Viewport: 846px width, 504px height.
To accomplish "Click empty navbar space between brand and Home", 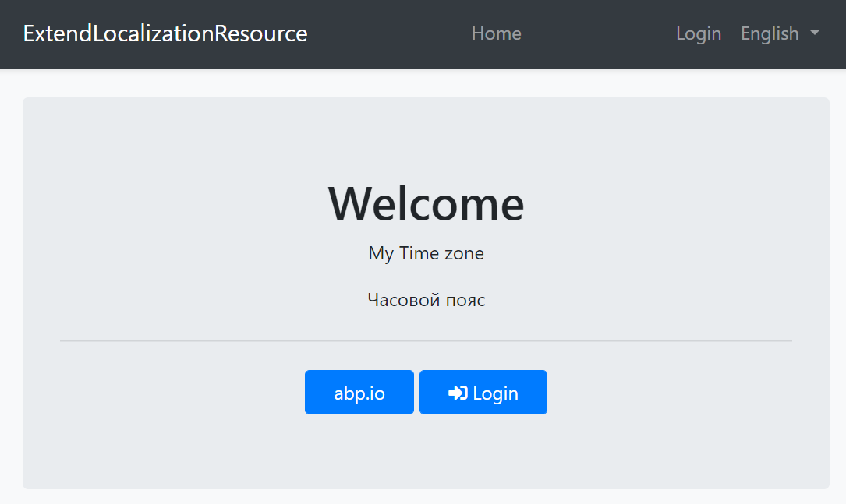I will [390, 33].
